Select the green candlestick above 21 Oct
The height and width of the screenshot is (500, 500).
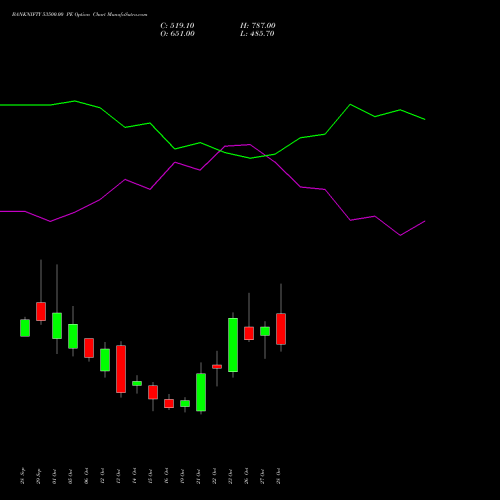(x=201, y=392)
